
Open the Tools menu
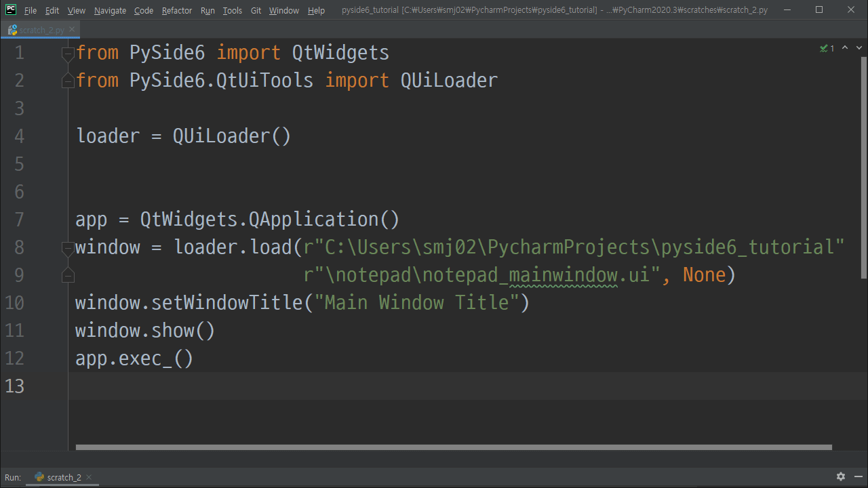click(x=233, y=10)
